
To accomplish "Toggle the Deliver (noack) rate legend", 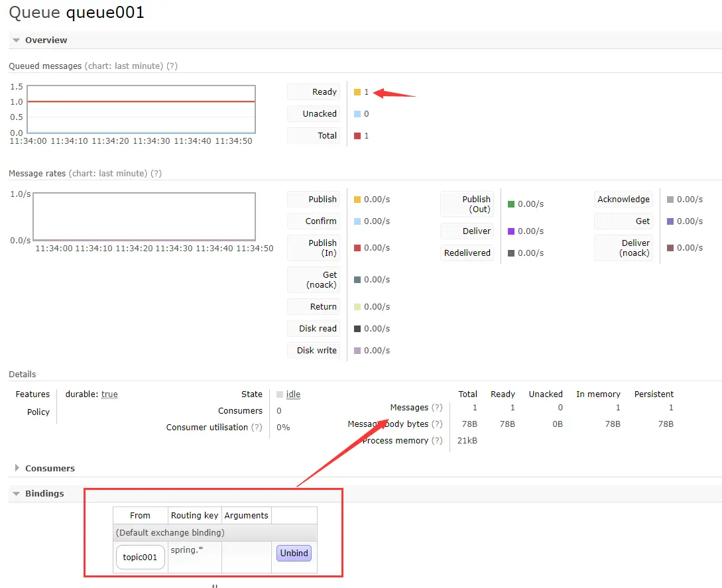I will [623, 248].
